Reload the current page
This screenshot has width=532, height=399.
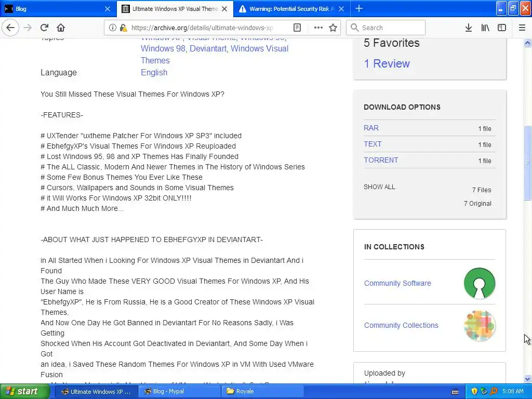[45, 28]
